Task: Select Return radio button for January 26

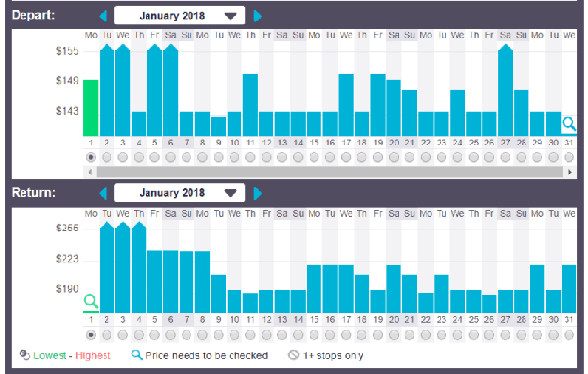Action: tap(489, 335)
